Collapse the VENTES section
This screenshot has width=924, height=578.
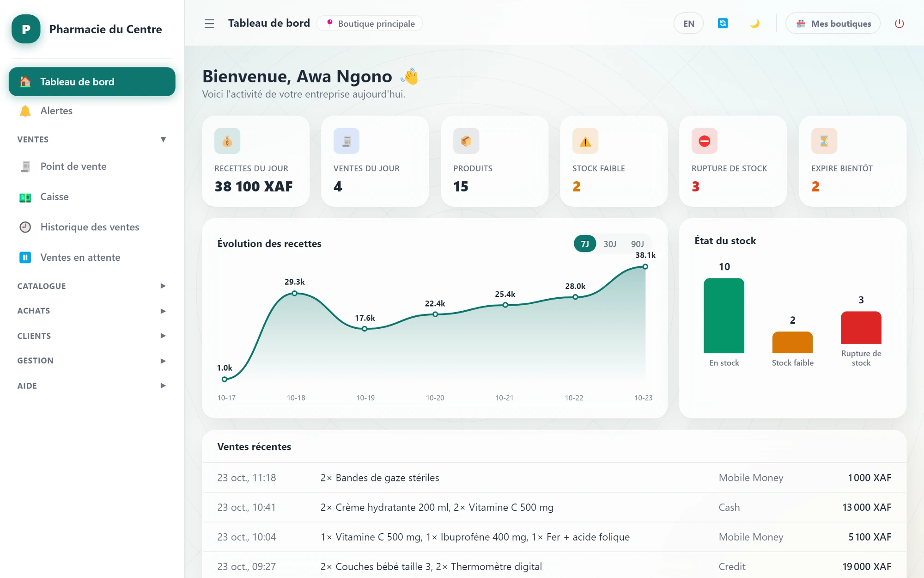92,140
